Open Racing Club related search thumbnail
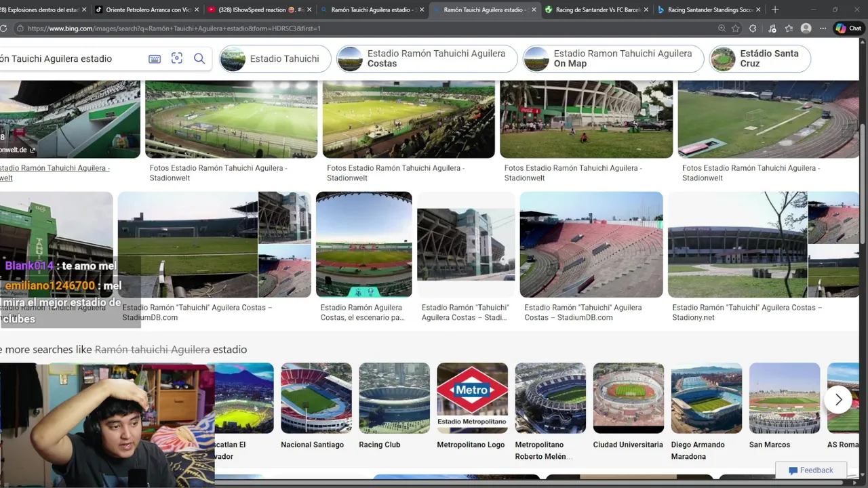Screen dimensions: 868x488 [394, 399]
